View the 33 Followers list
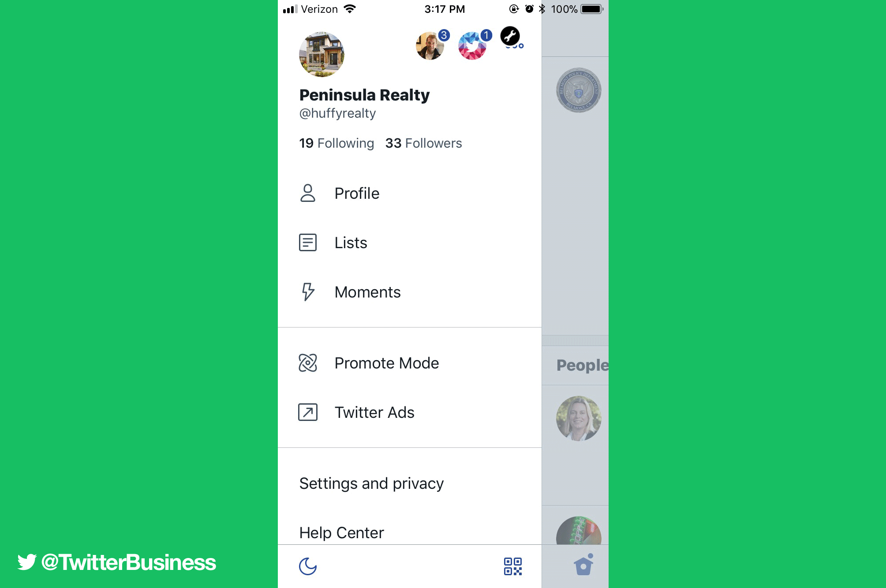This screenshot has height=588, width=886. tap(423, 143)
